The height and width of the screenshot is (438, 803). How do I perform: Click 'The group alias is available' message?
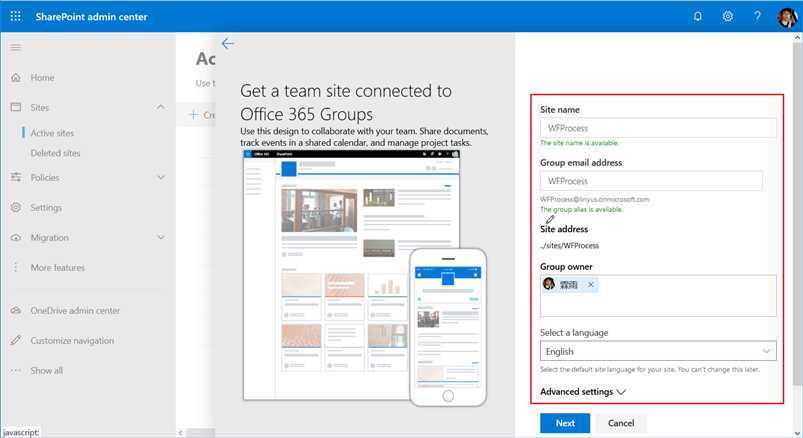[x=581, y=210]
